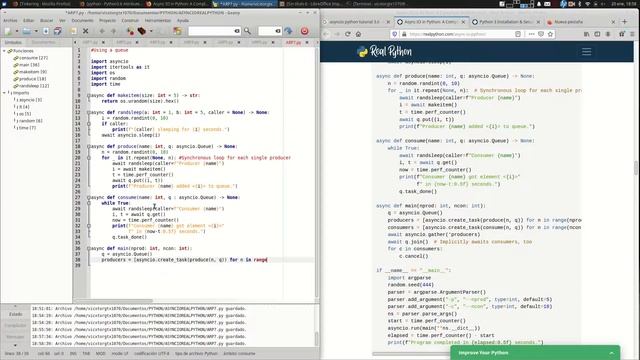This screenshot has width=640, height=360.
Task: Click the Geany save all icon
Action: [58, 31]
